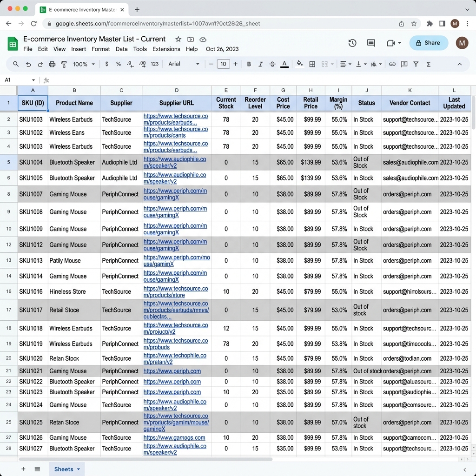Open the Edit menu
This screenshot has width=476, height=476.
[43, 49]
